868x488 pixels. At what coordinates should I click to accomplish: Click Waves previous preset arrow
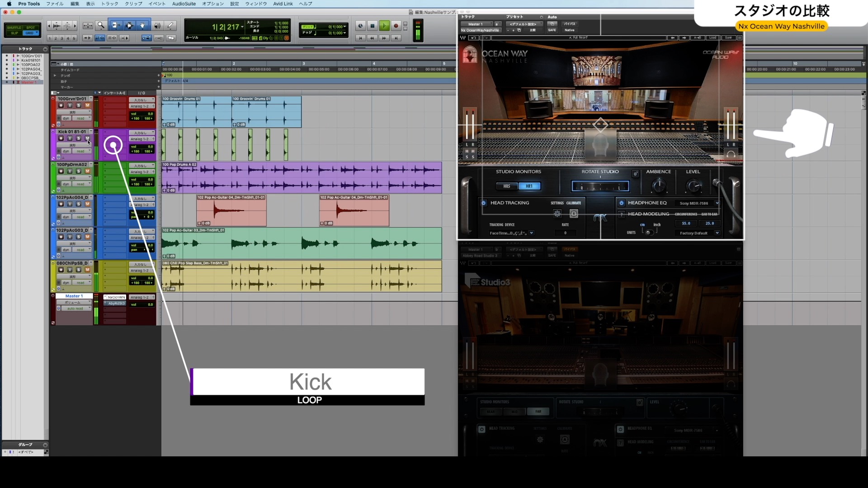673,38
